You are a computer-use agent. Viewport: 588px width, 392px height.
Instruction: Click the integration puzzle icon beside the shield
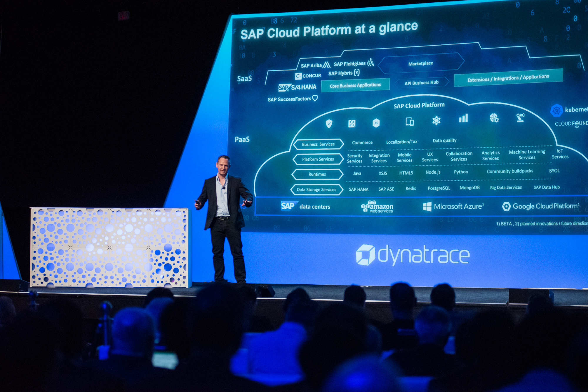point(352,123)
